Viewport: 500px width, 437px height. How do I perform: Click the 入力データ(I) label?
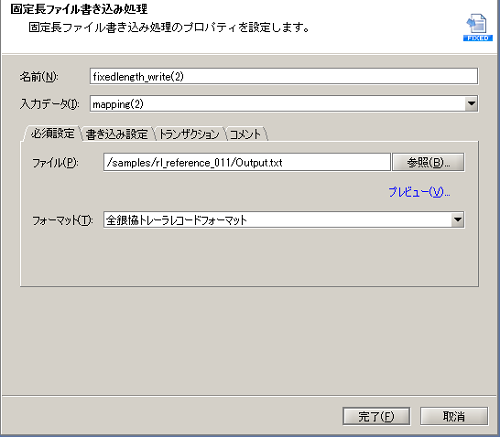point(49,104)
